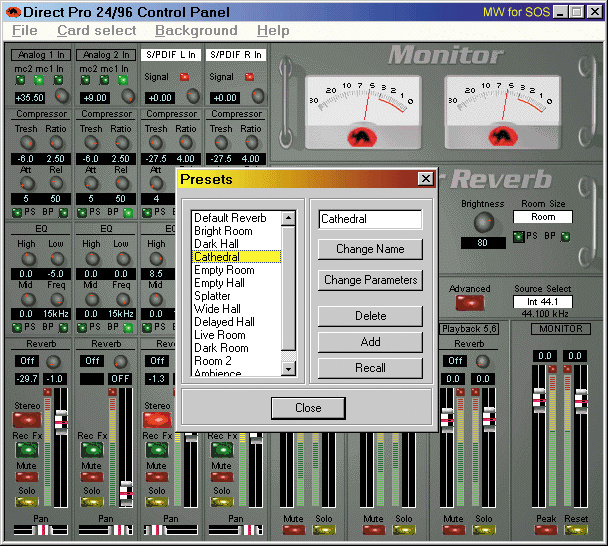Open the Room Size selector
The image size is (608, 546).
point(543,217)
